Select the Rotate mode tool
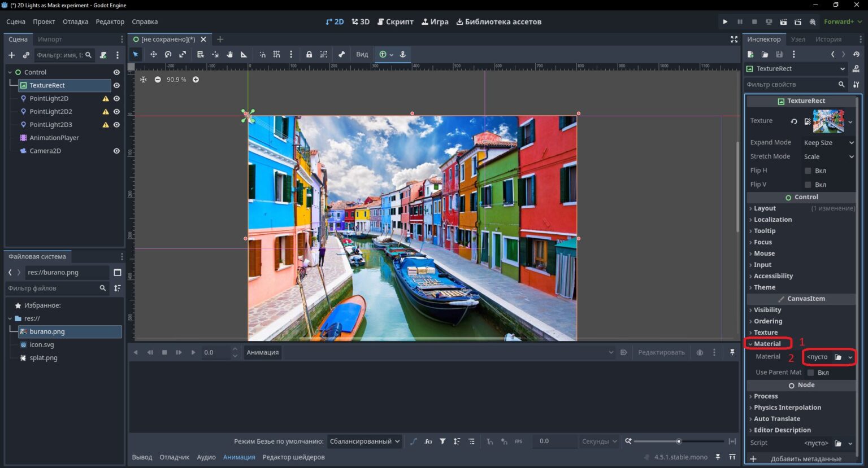Viewport: 868px width, 468px height. click(168, 54)
